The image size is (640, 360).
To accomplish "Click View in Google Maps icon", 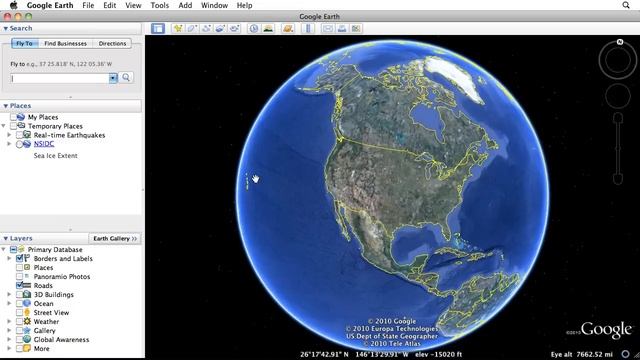I will click(356, 29).
